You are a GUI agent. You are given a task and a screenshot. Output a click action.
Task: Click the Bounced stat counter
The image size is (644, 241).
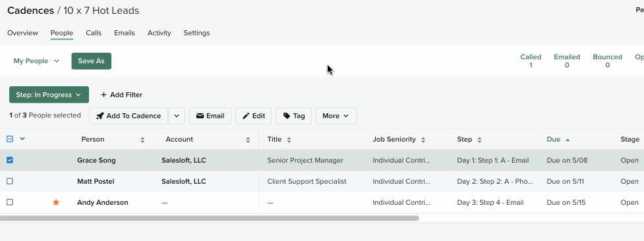(608, 61)
